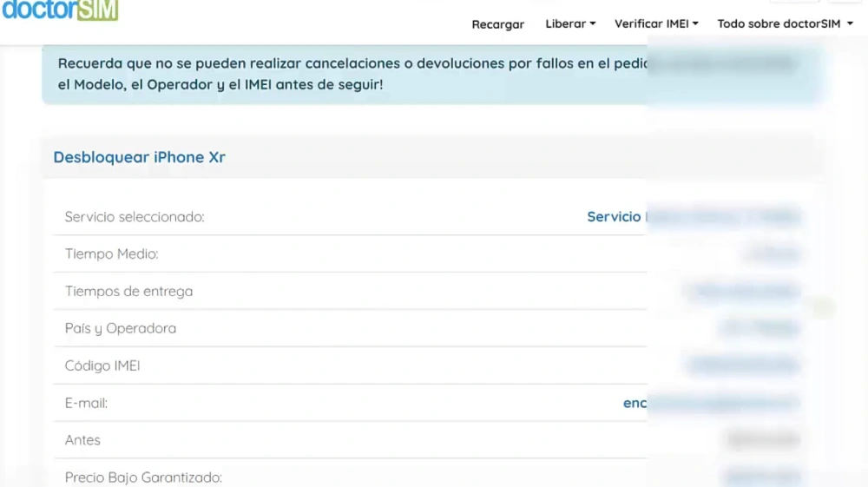This screenshot has width=868, height=487.
Task: Click the Servicio seleccionado label
Action: point(135,217)
